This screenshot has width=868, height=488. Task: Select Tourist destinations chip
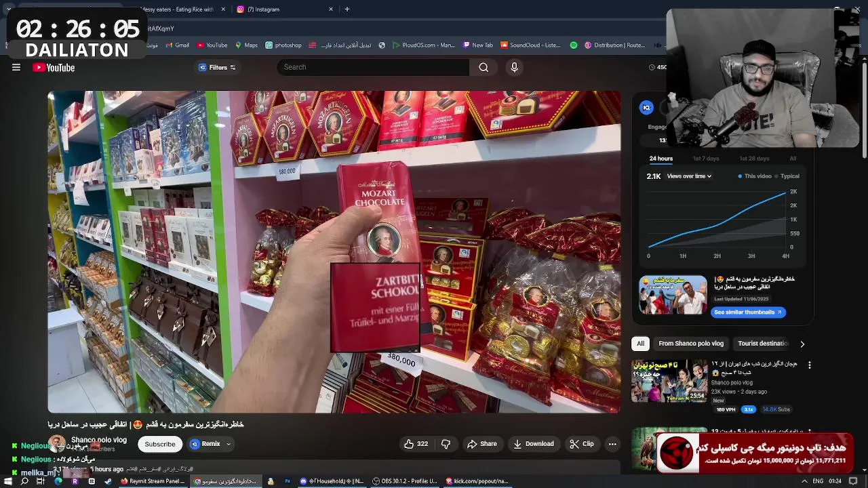point(763,344)
